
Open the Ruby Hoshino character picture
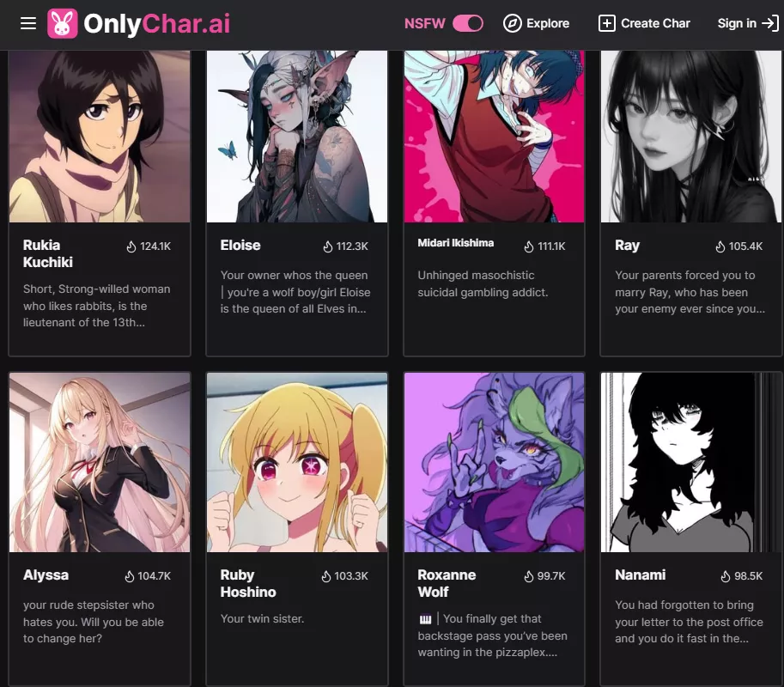coord(297,463)
